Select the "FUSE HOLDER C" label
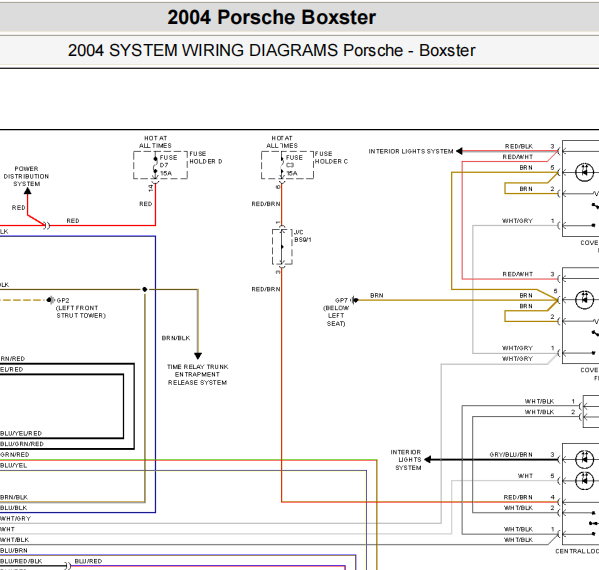Image resolution: width=599 pixels, height=570 pixels. coord(331,157)
